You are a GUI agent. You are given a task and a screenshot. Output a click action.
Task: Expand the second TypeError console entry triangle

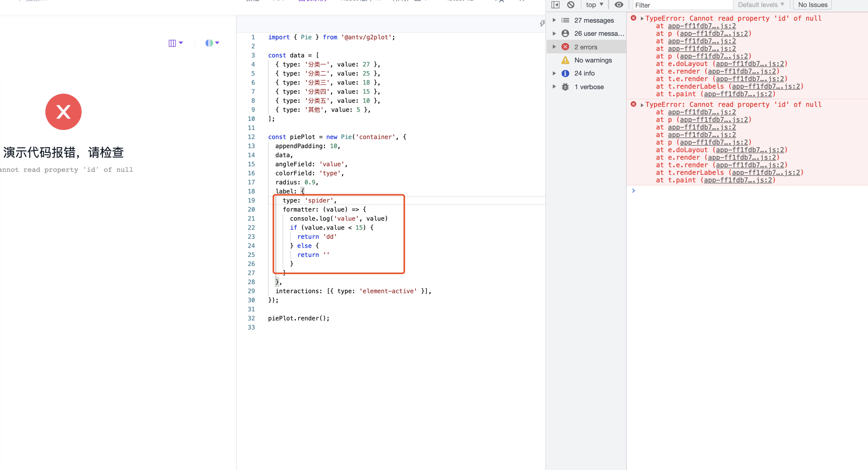(x=642, y=105)
